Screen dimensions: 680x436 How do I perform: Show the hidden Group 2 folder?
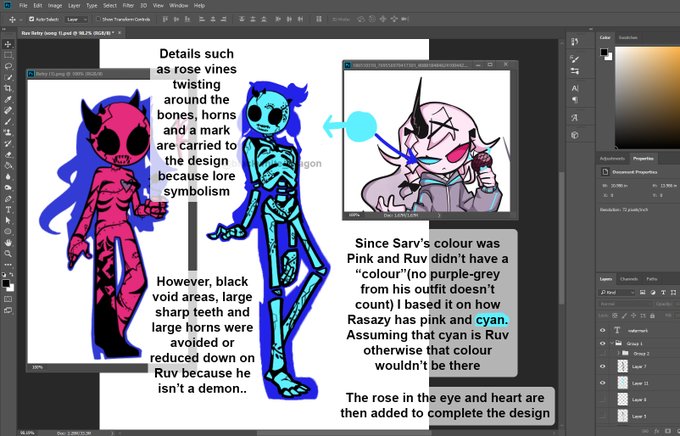pos(603,354)
